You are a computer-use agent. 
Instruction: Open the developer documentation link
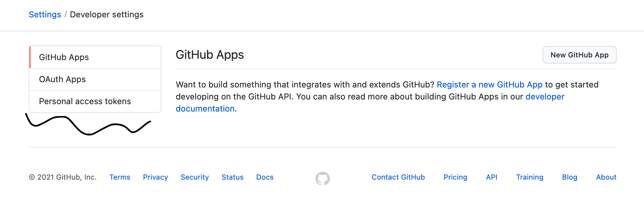click(545, 97)
